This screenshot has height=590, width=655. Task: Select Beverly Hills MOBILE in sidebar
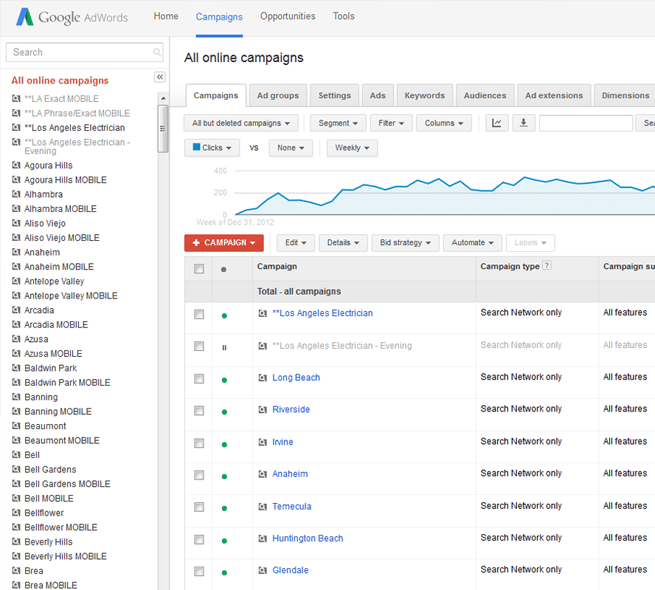click(66, 556)
